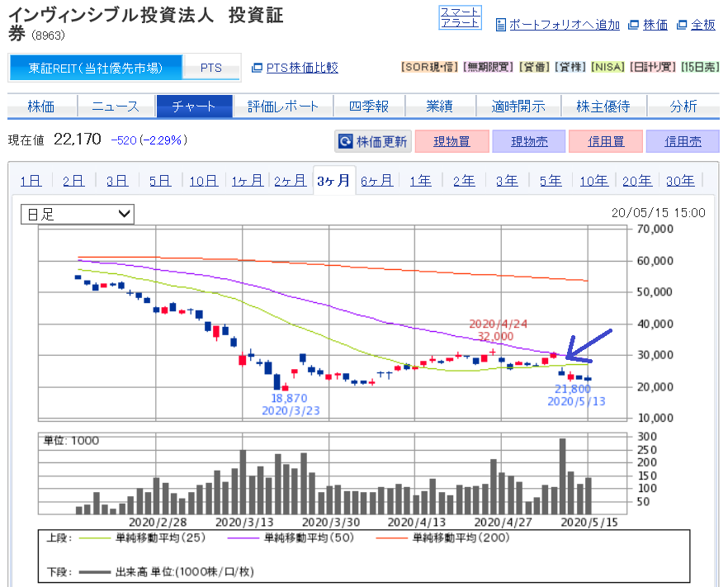Select the 10日 chart period

coord(204,181)
